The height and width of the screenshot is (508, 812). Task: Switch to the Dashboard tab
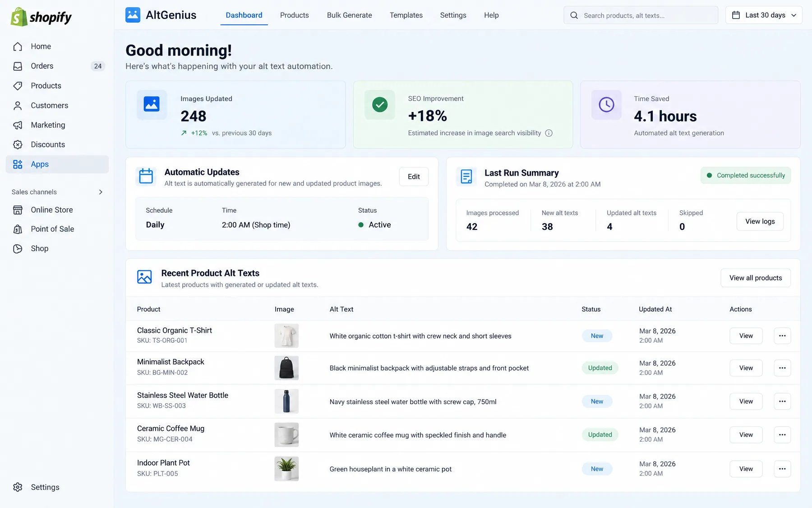244,15
